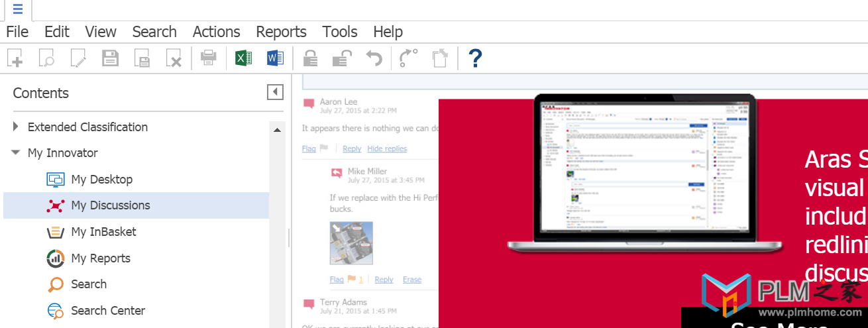Click the Edit pencil toolbar icon
Screen dimensions: 868x328
pyautogui.click(x=78, y=58)
